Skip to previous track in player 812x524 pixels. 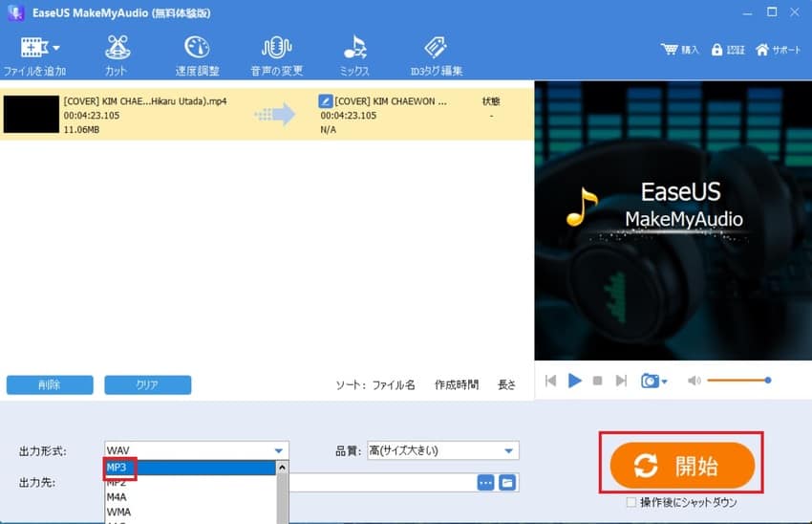point(550,381)
